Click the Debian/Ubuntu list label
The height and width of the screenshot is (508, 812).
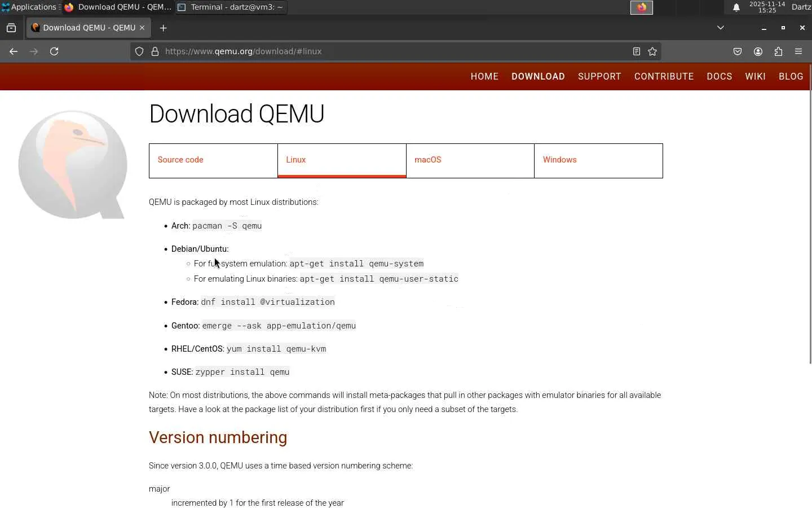[200, 249]
